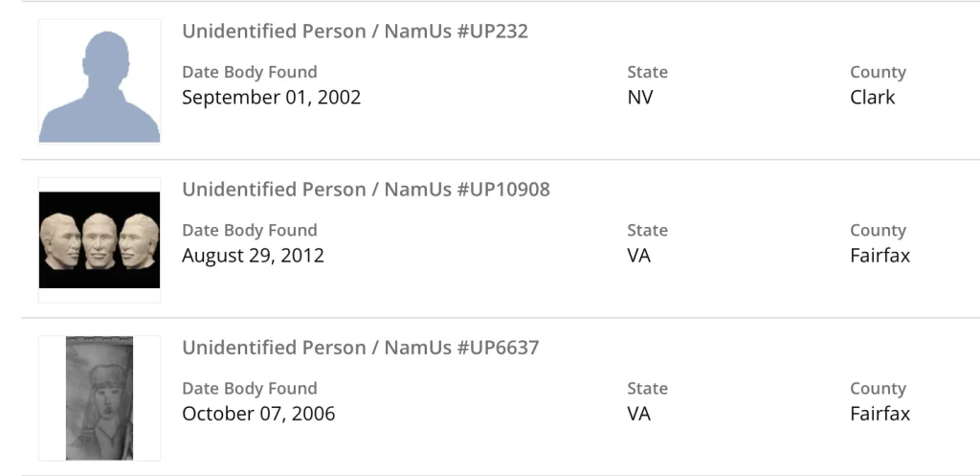
Task: Open the facial reconstruction thumbnail for UP10908
Action: 100,239
